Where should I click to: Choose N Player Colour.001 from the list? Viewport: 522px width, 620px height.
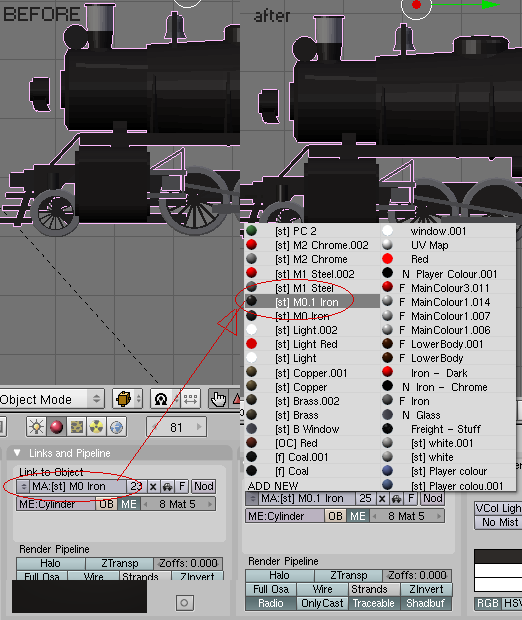coord(449,274)
